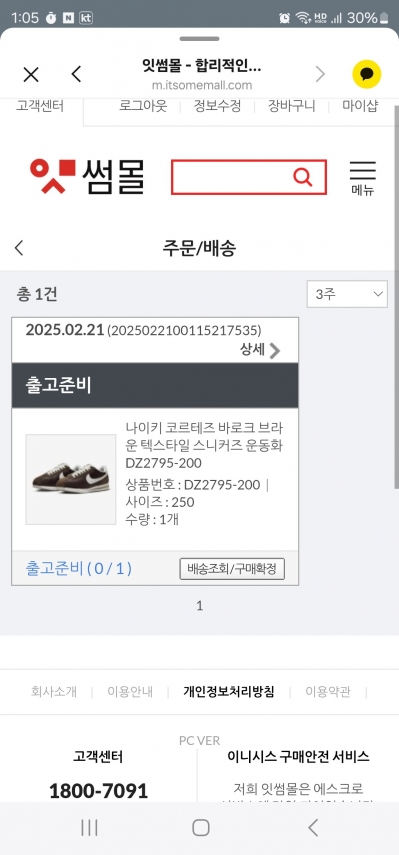Viewport: 399px width, 855px height.
Task: Tap the Nike Cortez shoe thumbnail
Action: (71, 479)
